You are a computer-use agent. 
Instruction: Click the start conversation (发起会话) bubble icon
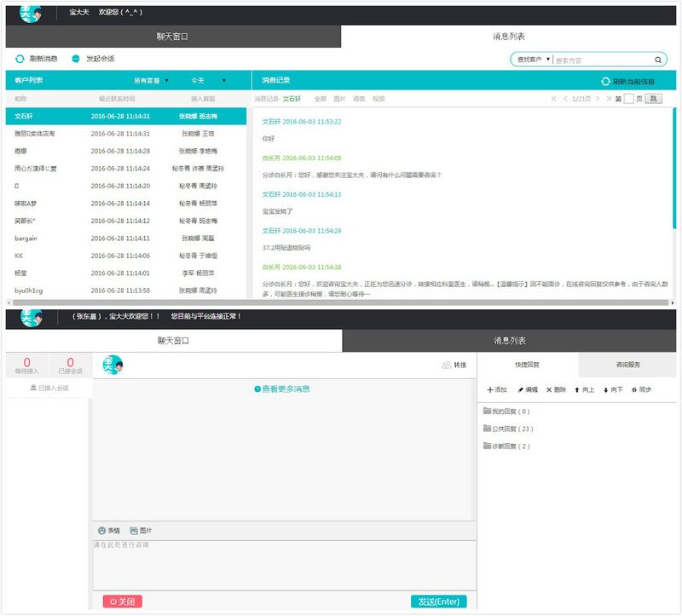coord(76,59)
